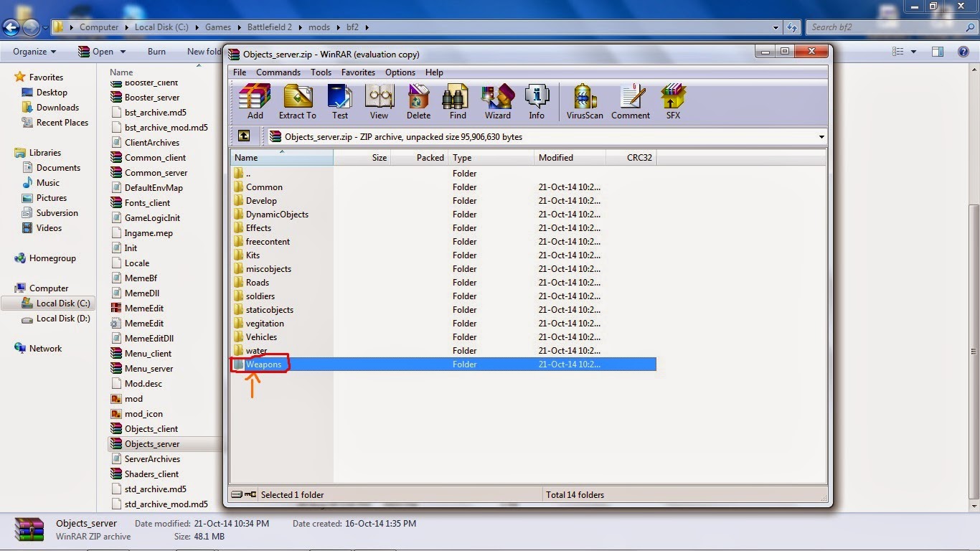The image size is (980, 551).
Task: Click the Explorer help question mark icon
Action: pyautogui.click(x=963, y=52)
